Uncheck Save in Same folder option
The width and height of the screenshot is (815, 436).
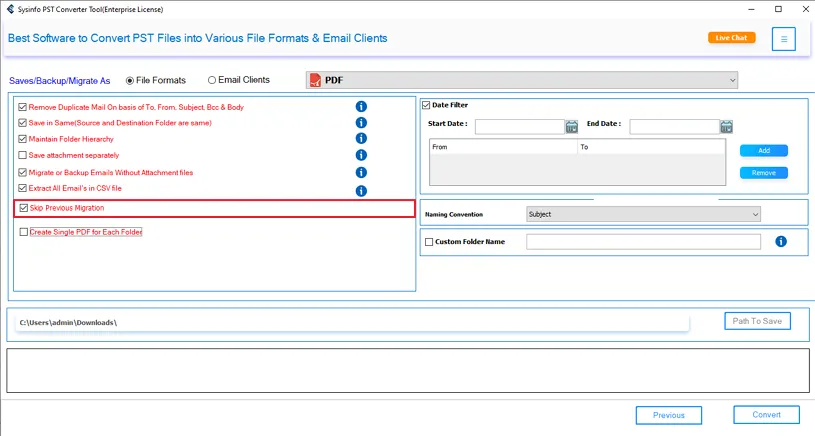tap(22, 123)
